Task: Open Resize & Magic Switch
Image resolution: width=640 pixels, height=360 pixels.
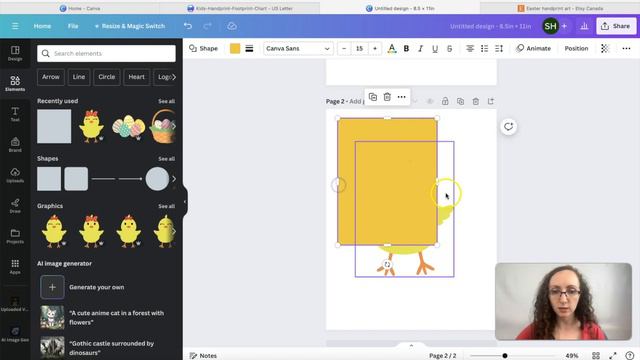Action: point(130,26)
